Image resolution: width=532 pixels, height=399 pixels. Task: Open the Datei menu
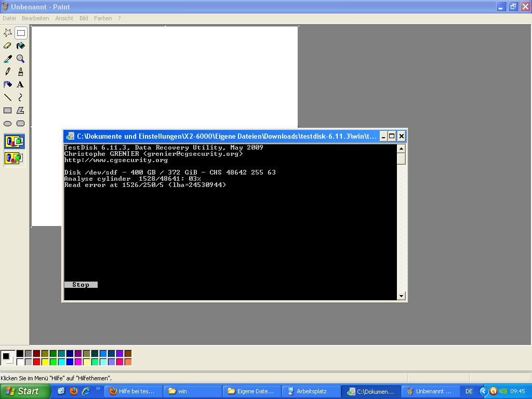(x=9, y=18)
